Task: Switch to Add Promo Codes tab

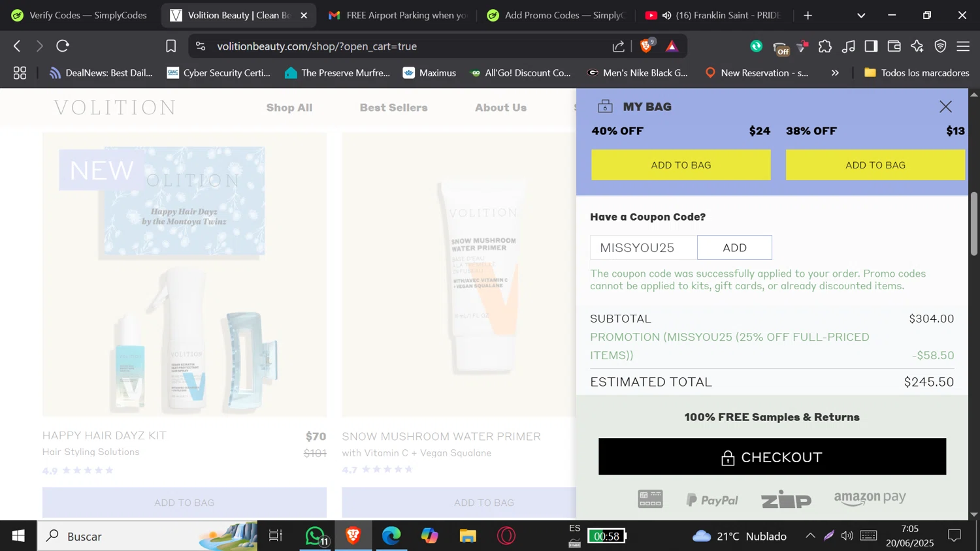Action: click(557, 15)
